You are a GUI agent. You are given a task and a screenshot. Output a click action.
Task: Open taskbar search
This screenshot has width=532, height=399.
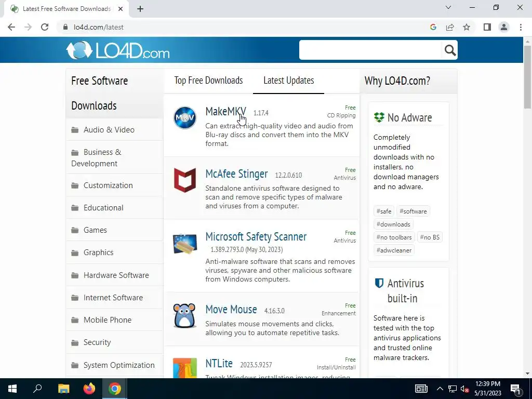click(x=37, y=389)
